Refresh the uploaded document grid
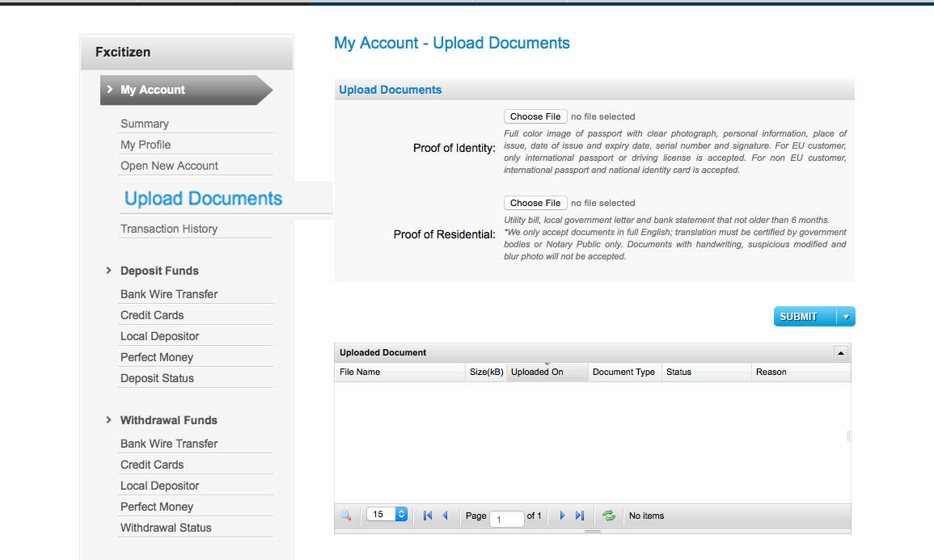This screenshot has width=934, height=560. (609, 516)
